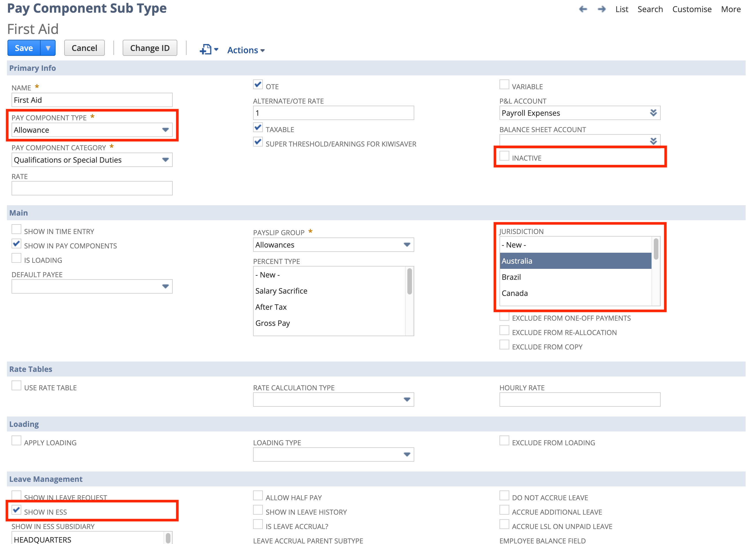
Task: Click the add-record document icon beside Actions
Action: pos(206,49)
